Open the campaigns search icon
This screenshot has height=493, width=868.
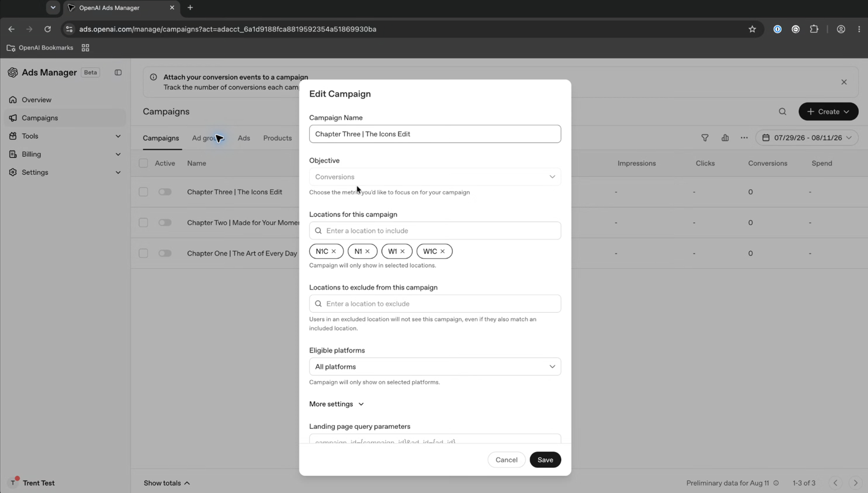point(782,112)
